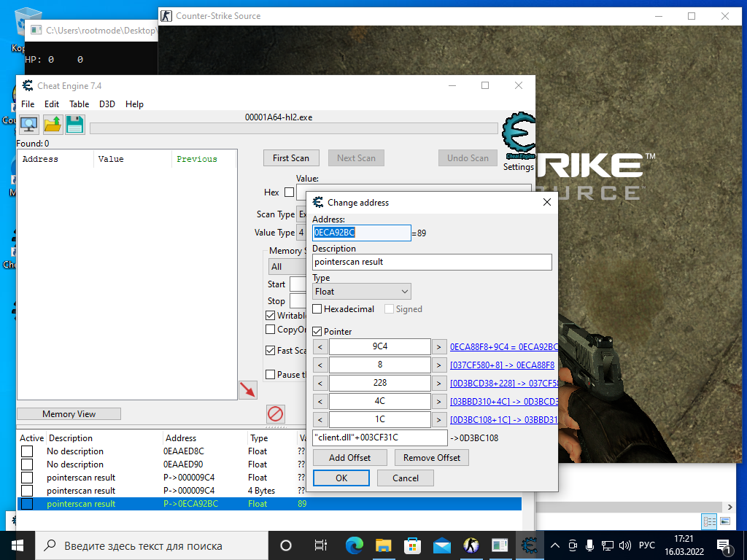Uncheck the Pointer checkbox
Screen dimensions: 747x560
coord(317,332)
